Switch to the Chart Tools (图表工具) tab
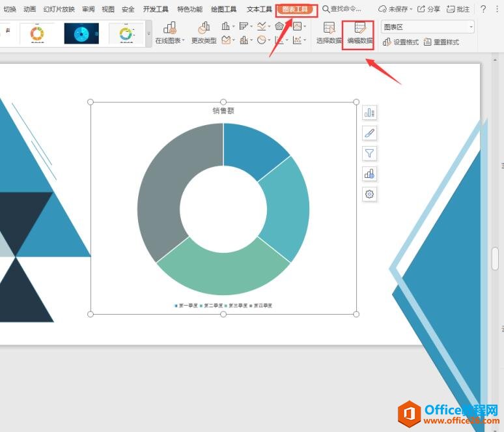The image size is (504, 432). point(296,9)
